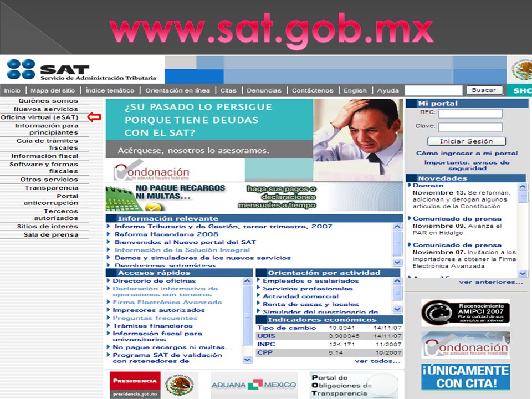Open Sitios de interés

click(x=48, y=226)
